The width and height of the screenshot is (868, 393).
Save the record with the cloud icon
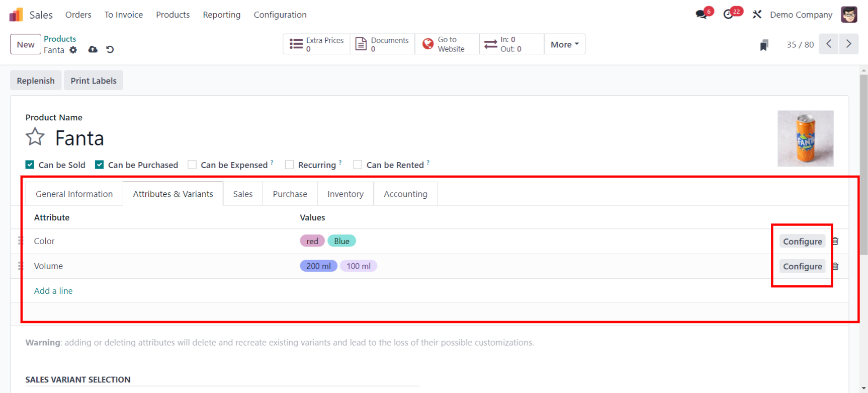[x=93, y=49]
